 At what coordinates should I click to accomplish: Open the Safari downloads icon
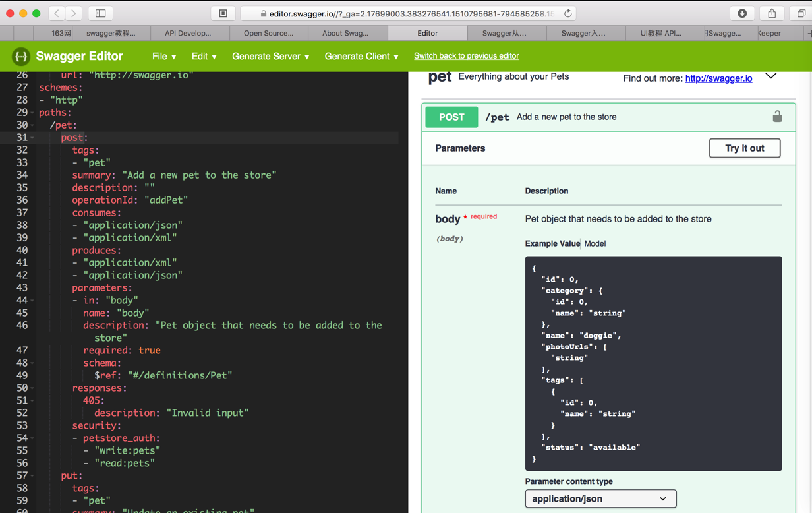[742, 13]
